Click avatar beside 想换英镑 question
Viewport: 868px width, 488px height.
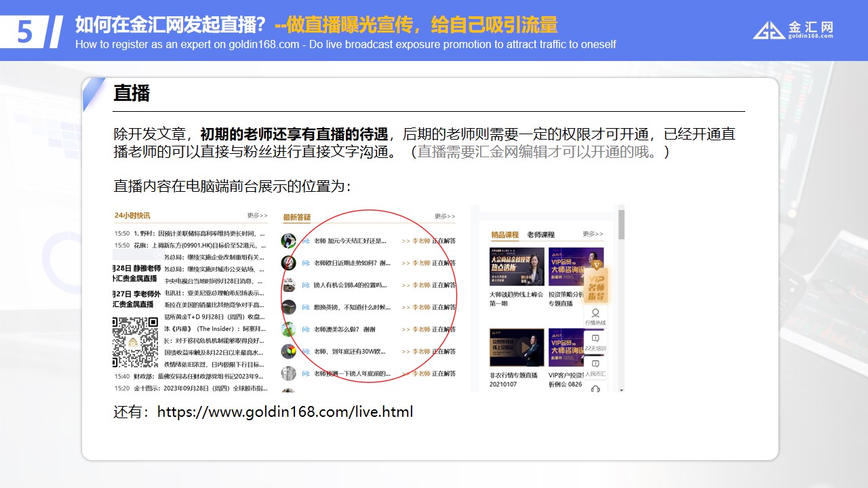(x=289, y=307)
